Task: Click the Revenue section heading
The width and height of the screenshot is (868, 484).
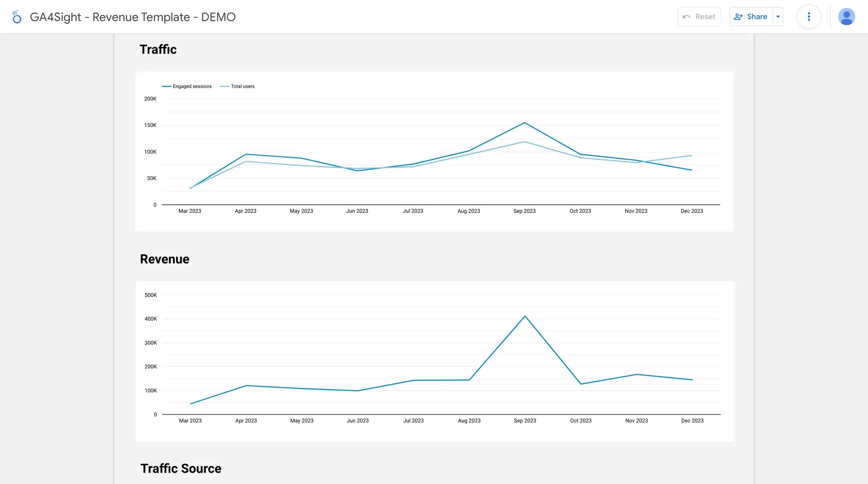Action: (164, 259)
